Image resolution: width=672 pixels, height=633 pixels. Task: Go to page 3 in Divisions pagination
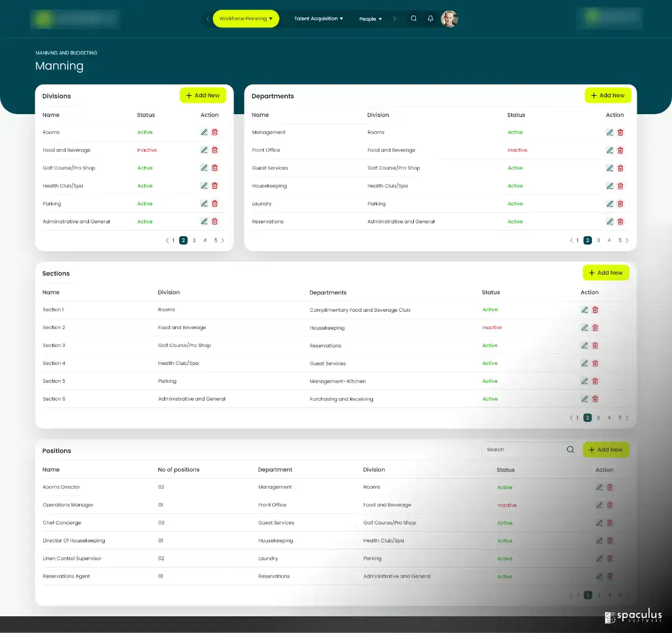pyautogui.click(x=194, y=240)
